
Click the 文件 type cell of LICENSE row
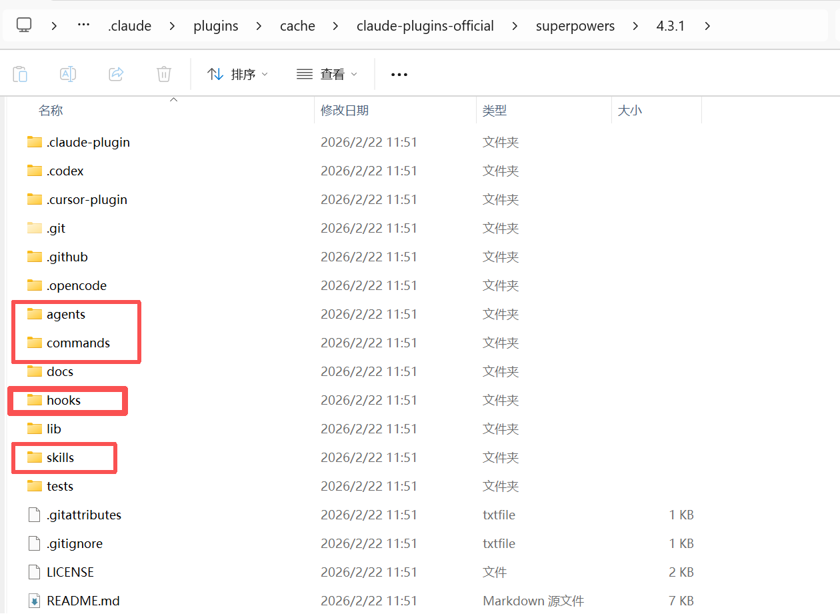click(495, 572)
